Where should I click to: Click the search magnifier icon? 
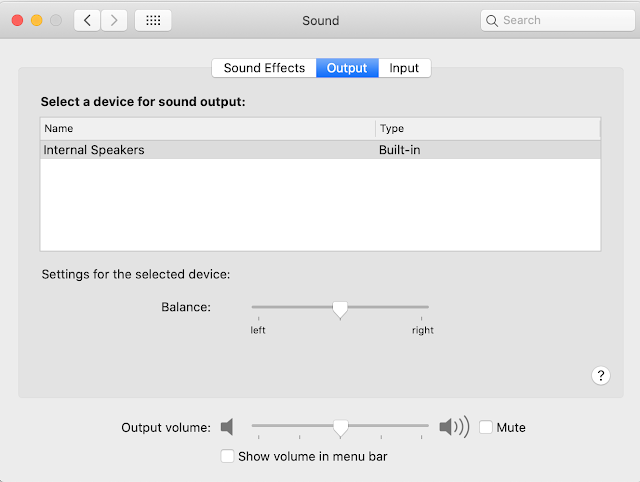tap(492, 21)
